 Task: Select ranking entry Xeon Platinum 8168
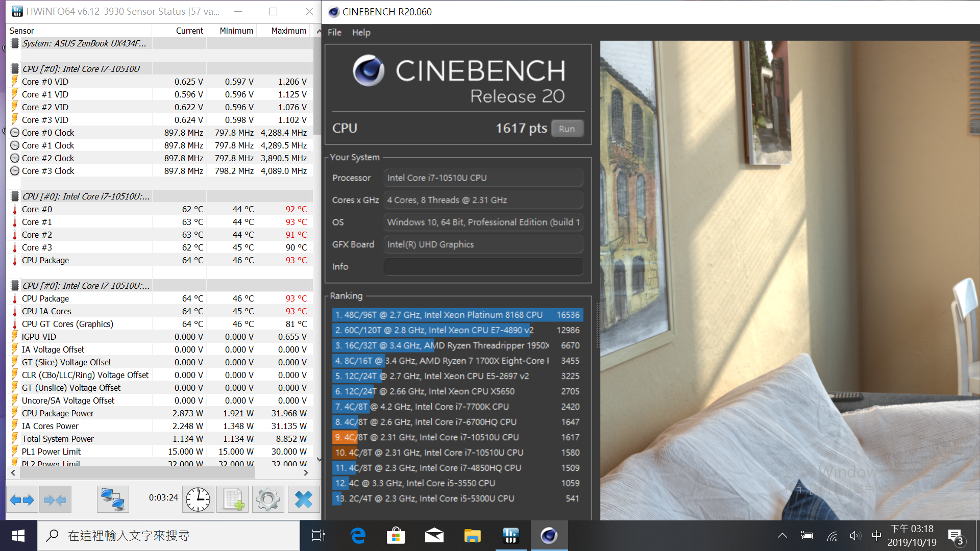457,315
